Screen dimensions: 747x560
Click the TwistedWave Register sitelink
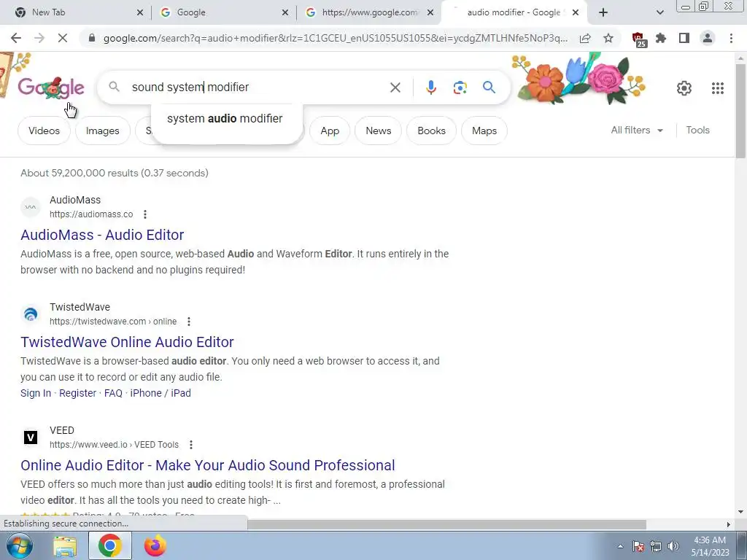tap(77, 393)
